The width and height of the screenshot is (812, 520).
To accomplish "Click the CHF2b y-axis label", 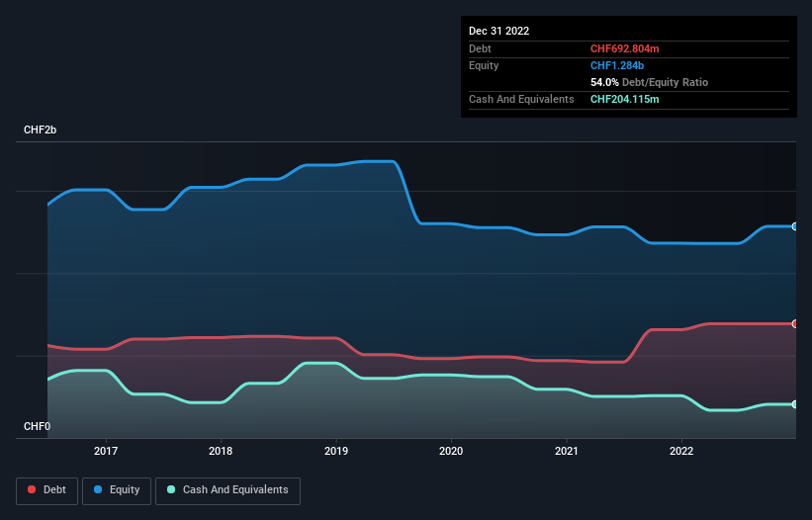I will (x=40, y=130).
